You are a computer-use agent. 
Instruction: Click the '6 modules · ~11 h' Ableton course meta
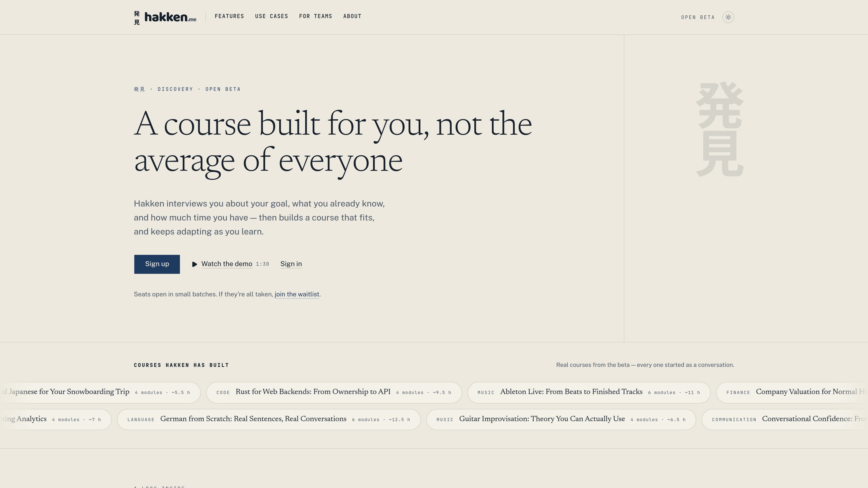coord(674,393)
